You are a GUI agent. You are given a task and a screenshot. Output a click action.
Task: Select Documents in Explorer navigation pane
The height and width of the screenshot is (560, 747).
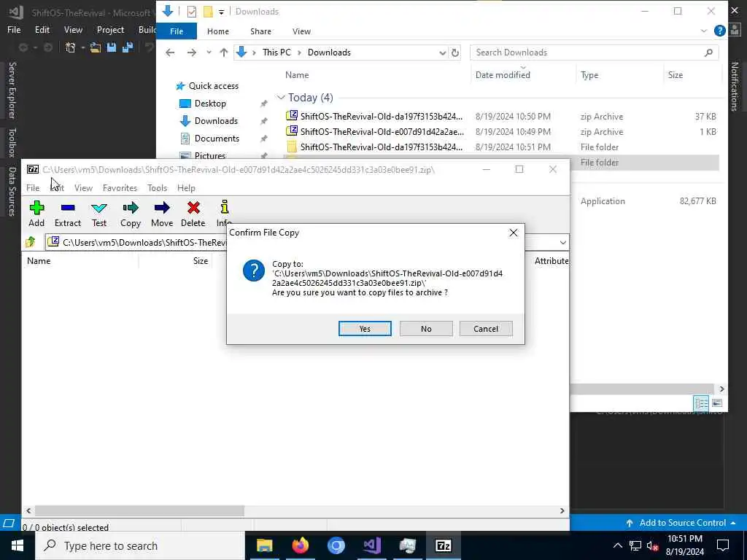pyautogui.click(x=217, y=139)
